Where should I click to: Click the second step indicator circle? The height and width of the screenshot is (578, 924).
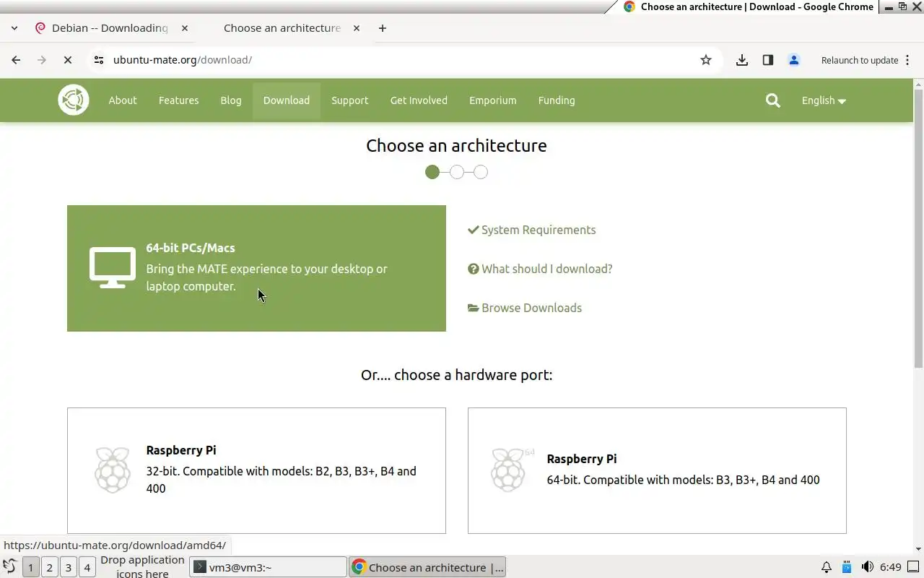click(x=457, y=172)
